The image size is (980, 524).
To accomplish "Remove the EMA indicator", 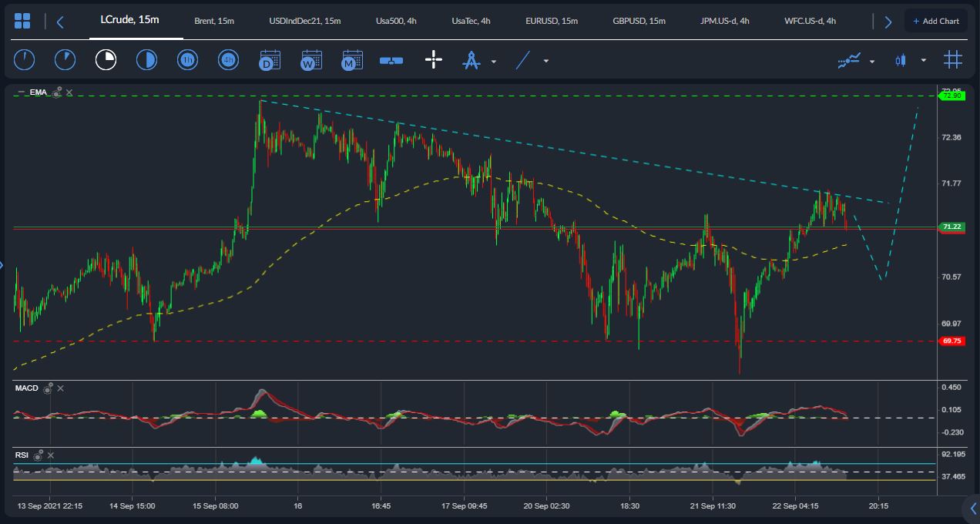I will point(69,92).
